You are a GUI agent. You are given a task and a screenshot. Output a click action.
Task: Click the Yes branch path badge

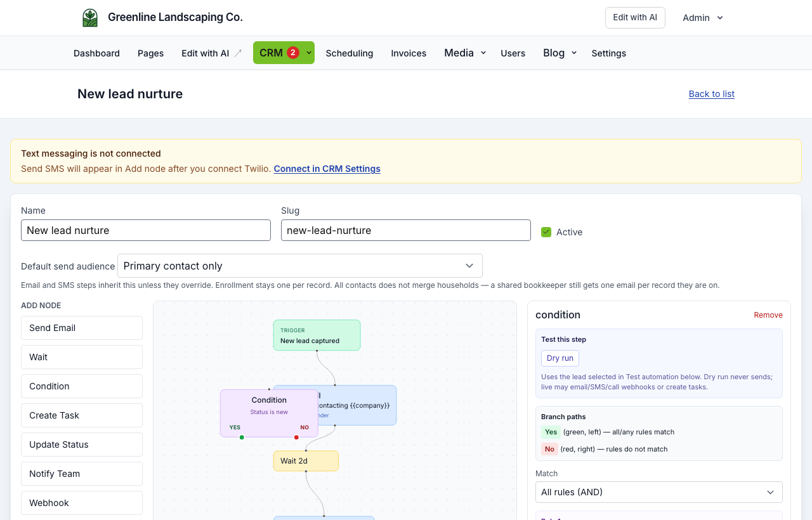(551, 432)
